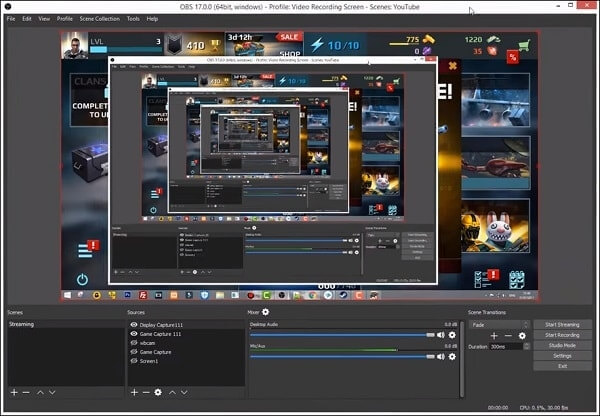
Task: Remove the selected source with the minus icon
Action: coord(146,392)
